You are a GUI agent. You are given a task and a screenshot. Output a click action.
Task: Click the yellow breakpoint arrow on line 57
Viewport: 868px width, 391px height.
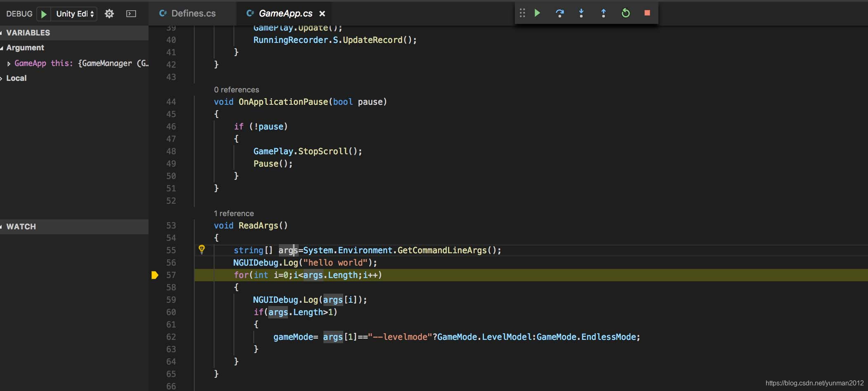click(155, 275)
